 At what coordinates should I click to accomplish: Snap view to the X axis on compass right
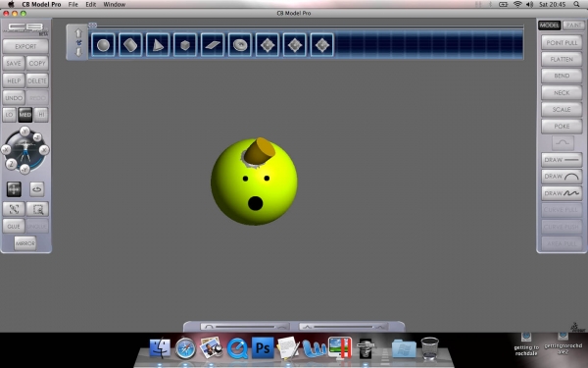point(44,150)
